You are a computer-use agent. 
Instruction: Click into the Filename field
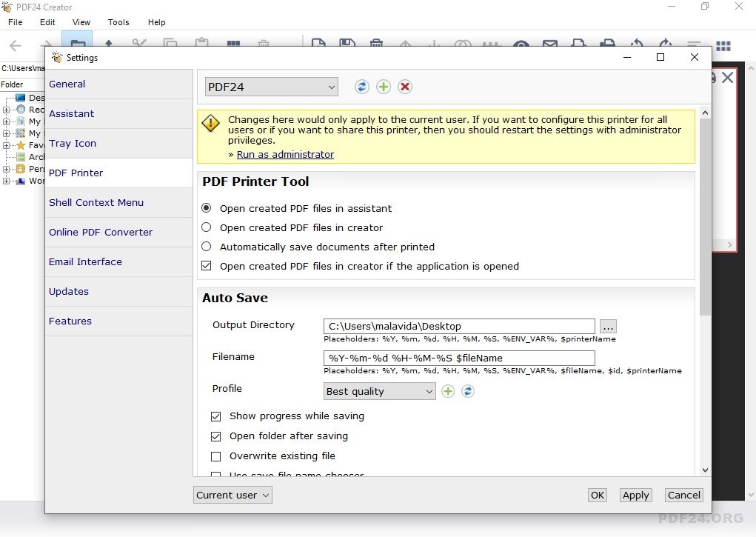point(459,358)
